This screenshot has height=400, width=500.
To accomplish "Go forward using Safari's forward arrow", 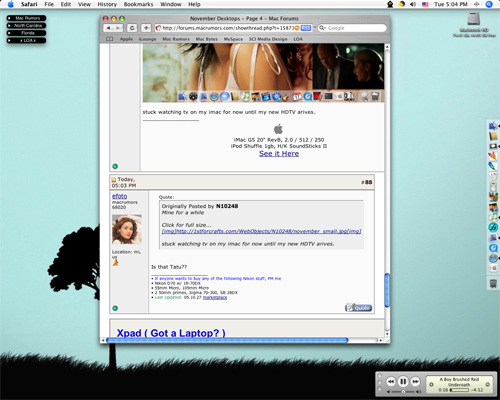I will pos(118,28).
